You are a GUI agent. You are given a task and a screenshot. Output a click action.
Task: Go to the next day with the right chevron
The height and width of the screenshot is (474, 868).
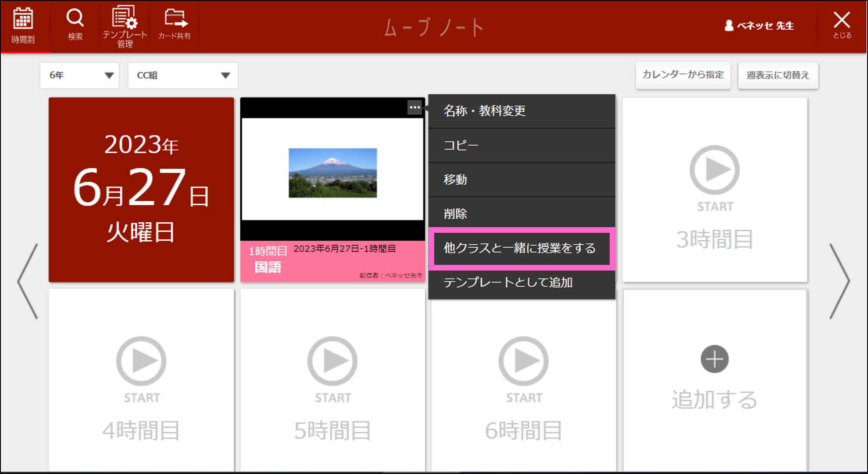coord(840,281)
